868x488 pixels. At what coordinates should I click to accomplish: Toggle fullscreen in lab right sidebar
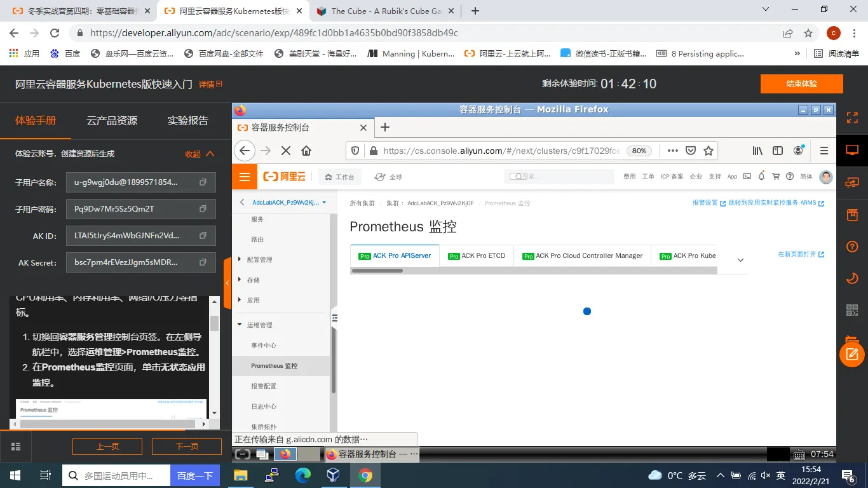tap(852, 118)
